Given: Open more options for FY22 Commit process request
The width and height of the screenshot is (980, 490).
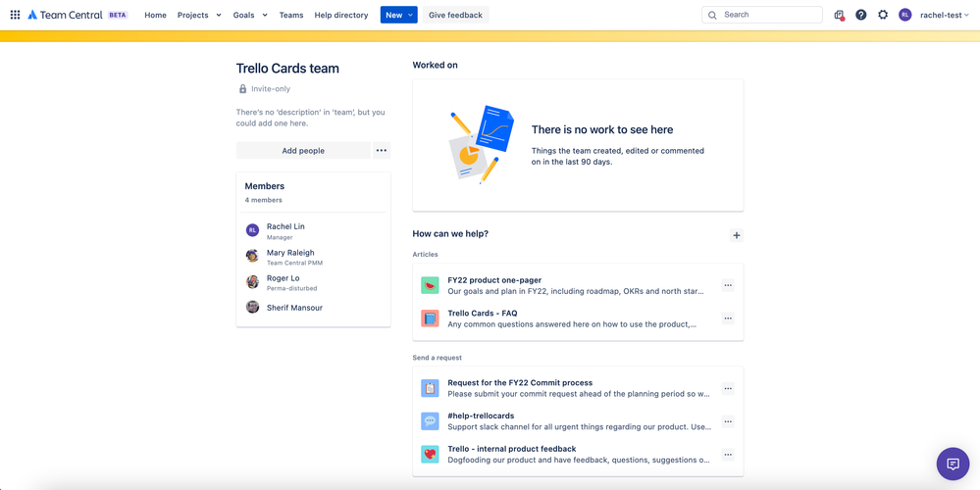Looking at the screenshot, I should pos(728,388).
